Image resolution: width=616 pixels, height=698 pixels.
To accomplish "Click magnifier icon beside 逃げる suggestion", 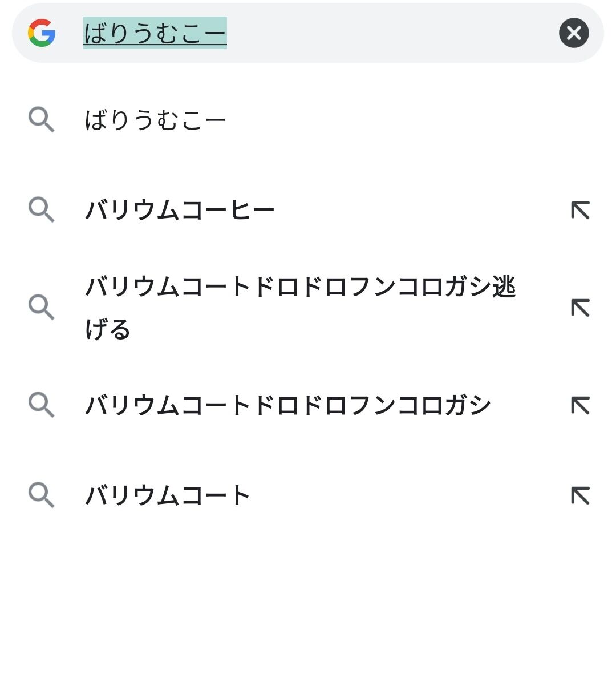I will [x=41, y=308].
